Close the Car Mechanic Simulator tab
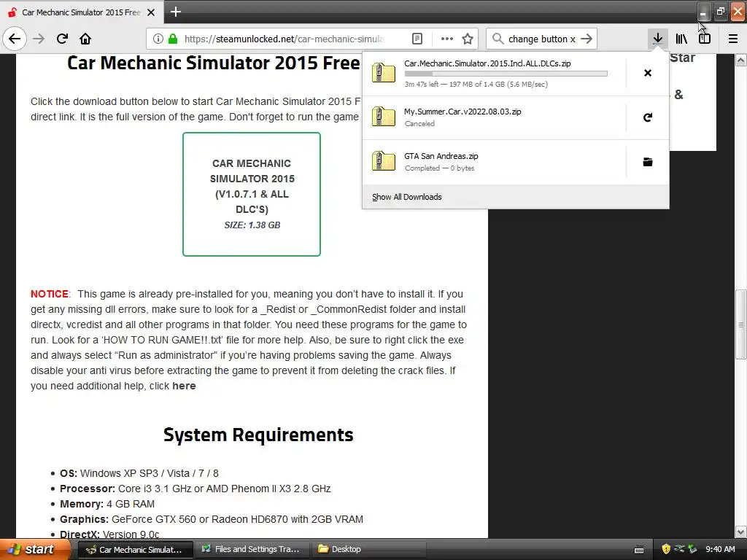This screenshot has height=560, width=747. click(x=151, y=12)
